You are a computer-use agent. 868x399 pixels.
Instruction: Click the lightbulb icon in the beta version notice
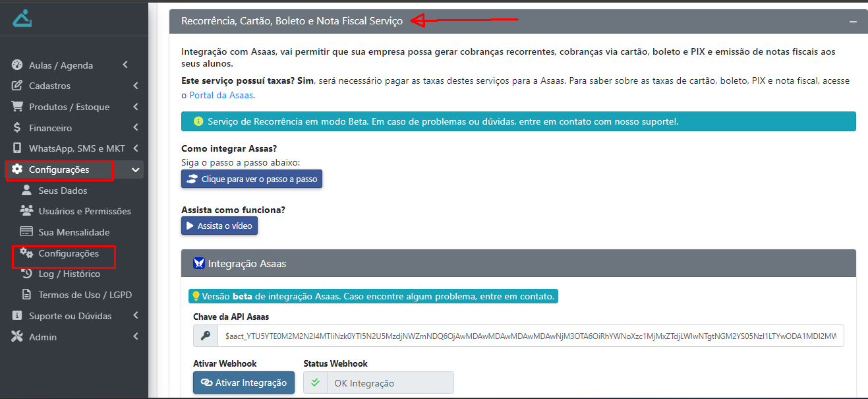point(196,296)
